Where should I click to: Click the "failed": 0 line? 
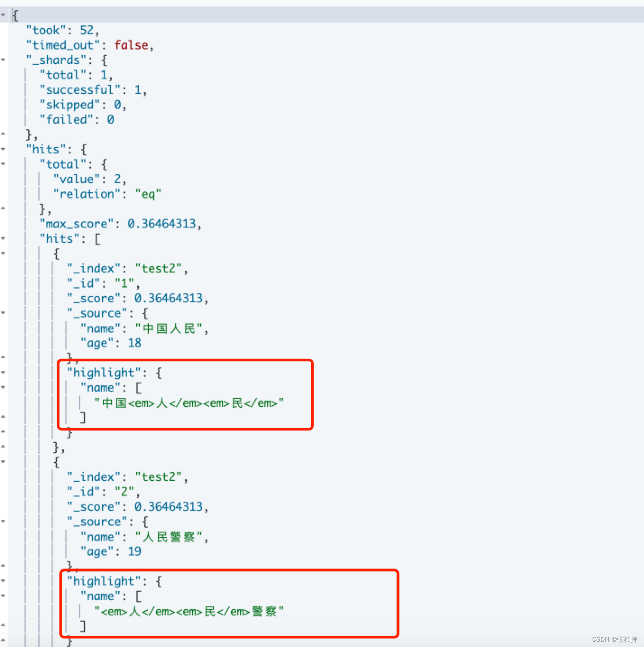[x=77, y=120]
